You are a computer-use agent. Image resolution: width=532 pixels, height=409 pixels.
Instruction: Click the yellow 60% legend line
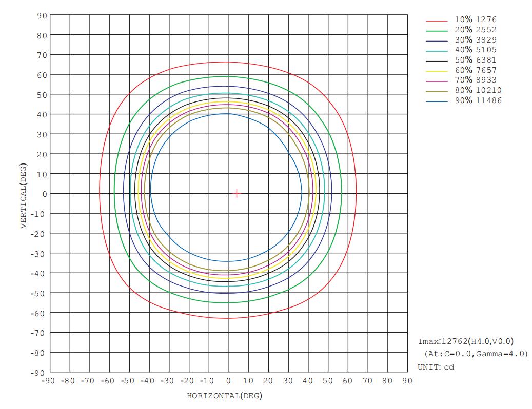437,72
